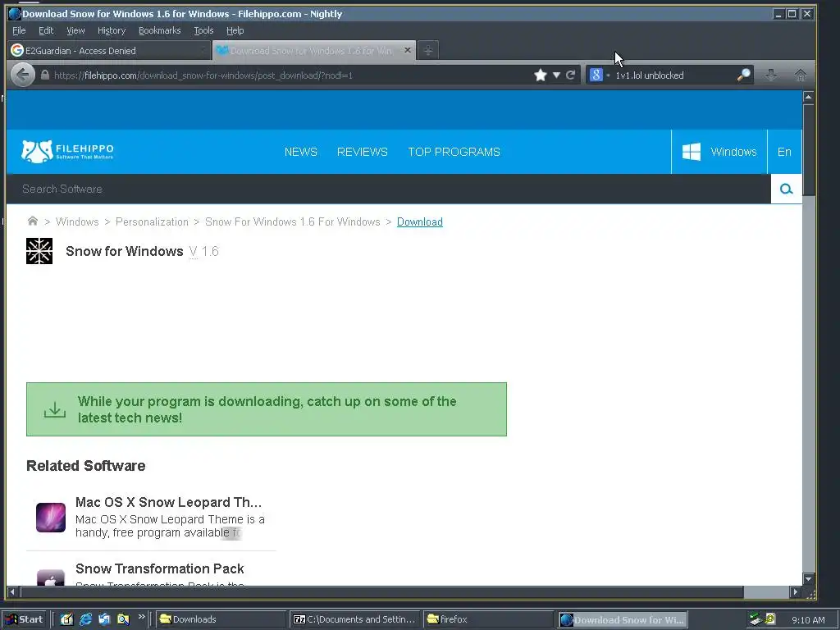This screenshot has height=630, width=840.
Task: Open the Google search engine selector dropdown
Action: click(600, 75)
